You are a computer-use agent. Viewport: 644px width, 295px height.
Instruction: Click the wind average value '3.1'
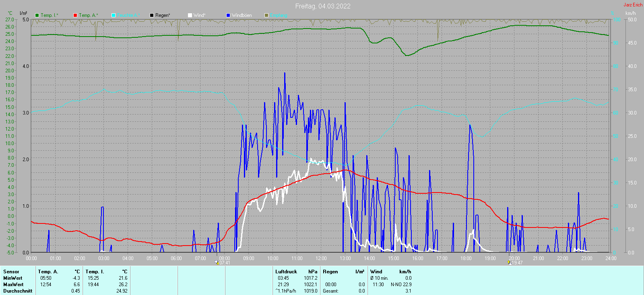408,291
